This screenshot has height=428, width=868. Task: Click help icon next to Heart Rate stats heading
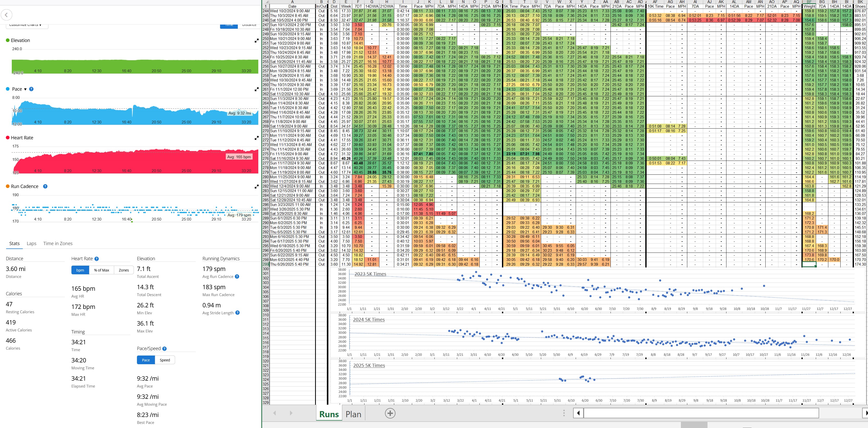click(96, 259)
